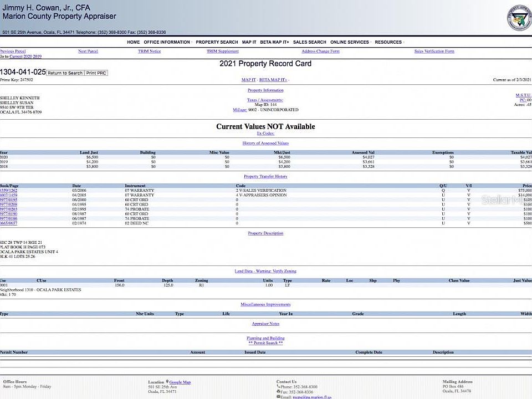Open the Land Data - Warning: Verify Zoning link
This screenshot has height=399, width=532.
coord(265,271)
